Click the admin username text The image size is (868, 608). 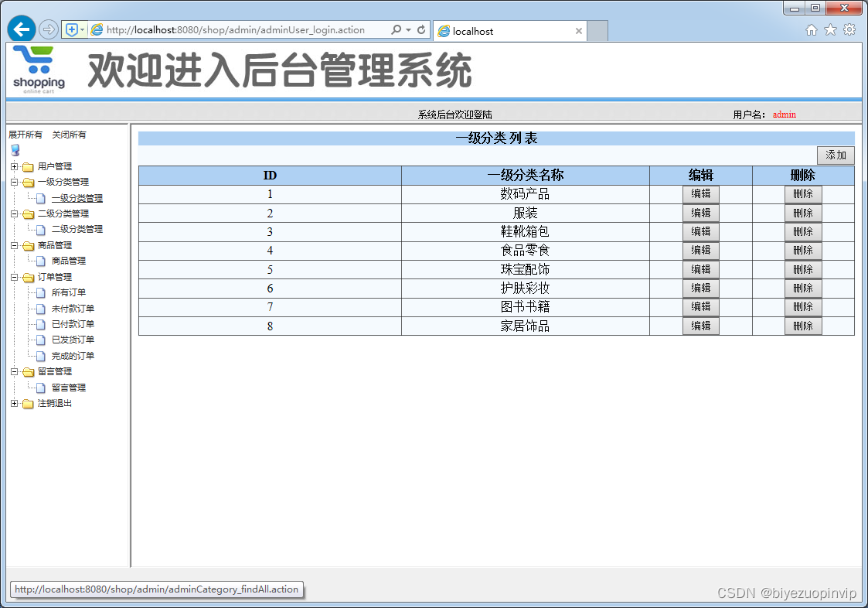(x=784, y=114)
